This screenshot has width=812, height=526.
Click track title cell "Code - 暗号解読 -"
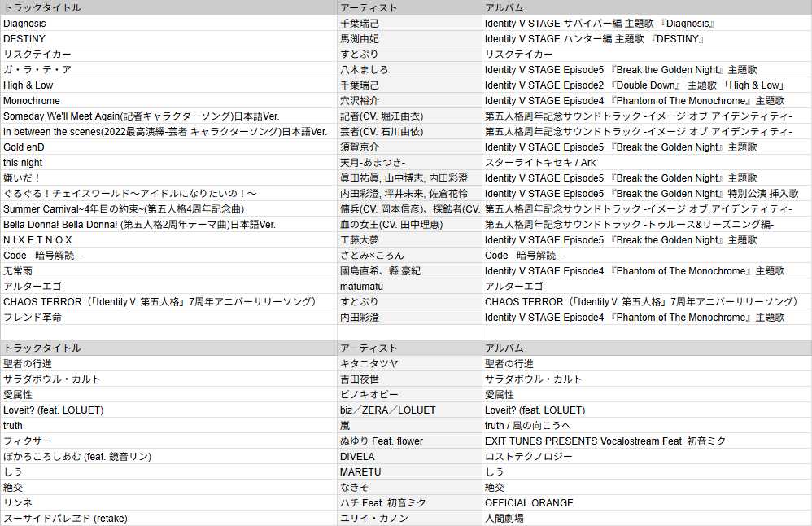click(x=168, y=256)
